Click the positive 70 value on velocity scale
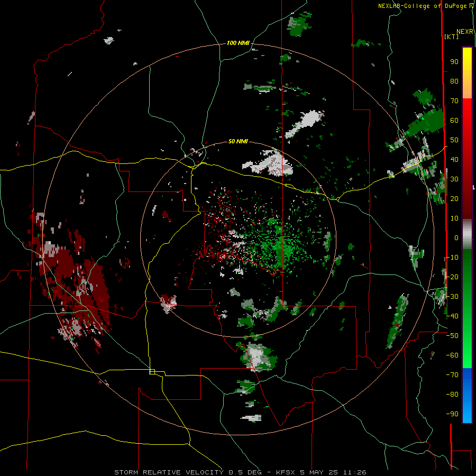Screen dimensions: 476x476 coord(454,101)
